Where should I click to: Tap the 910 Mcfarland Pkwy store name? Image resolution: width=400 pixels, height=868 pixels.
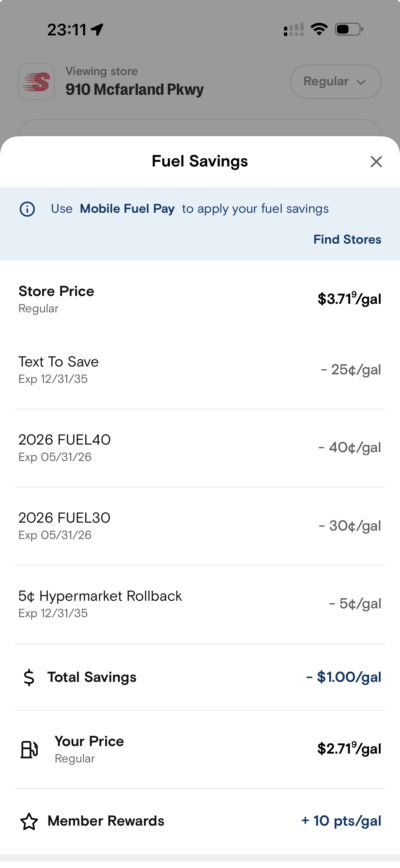point(135,89)
